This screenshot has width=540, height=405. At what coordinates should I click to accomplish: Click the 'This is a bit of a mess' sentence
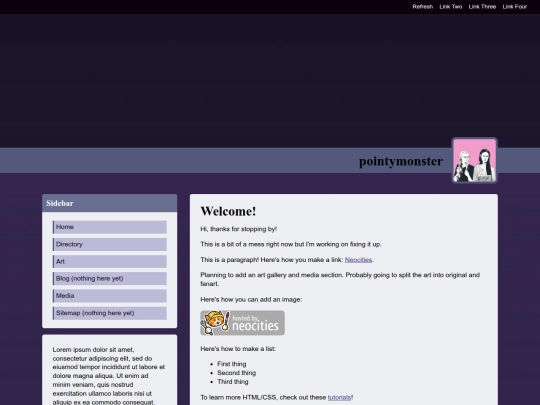coord(291,244)
